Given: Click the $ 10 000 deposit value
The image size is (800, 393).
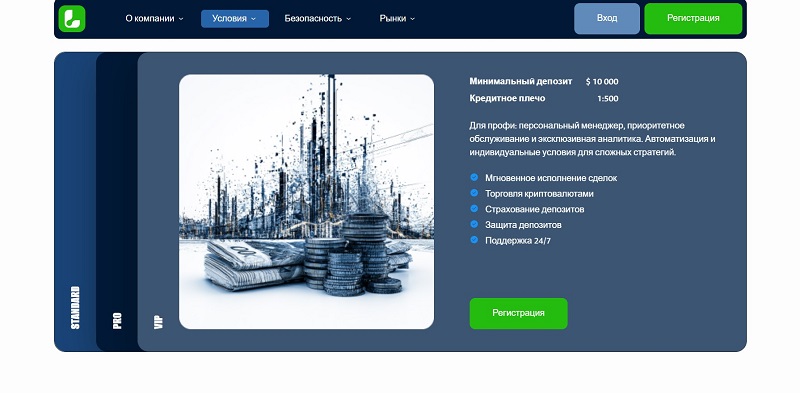Looking at the screenshot, I should click(602, 82).
